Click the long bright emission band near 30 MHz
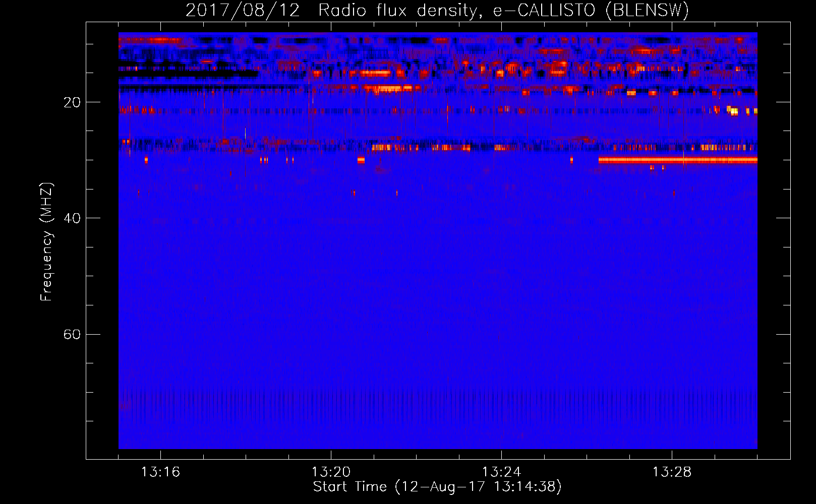816x504 pixels. click(678, 160)
